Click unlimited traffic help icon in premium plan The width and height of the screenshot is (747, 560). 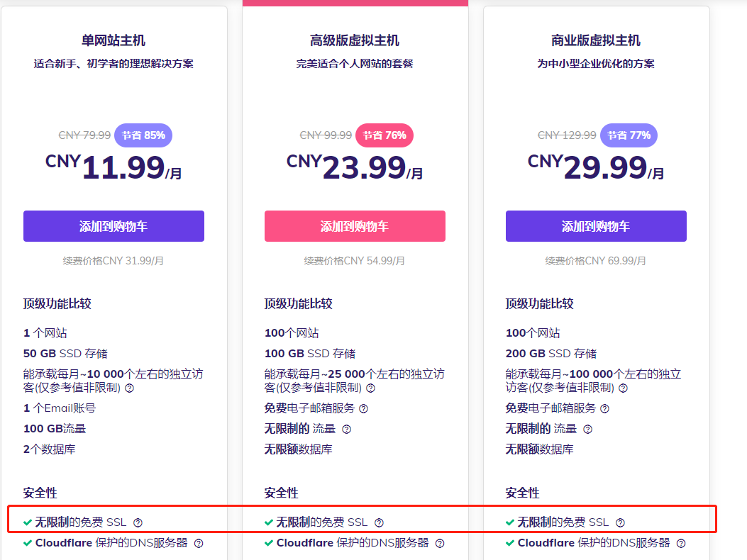point(346,429)
